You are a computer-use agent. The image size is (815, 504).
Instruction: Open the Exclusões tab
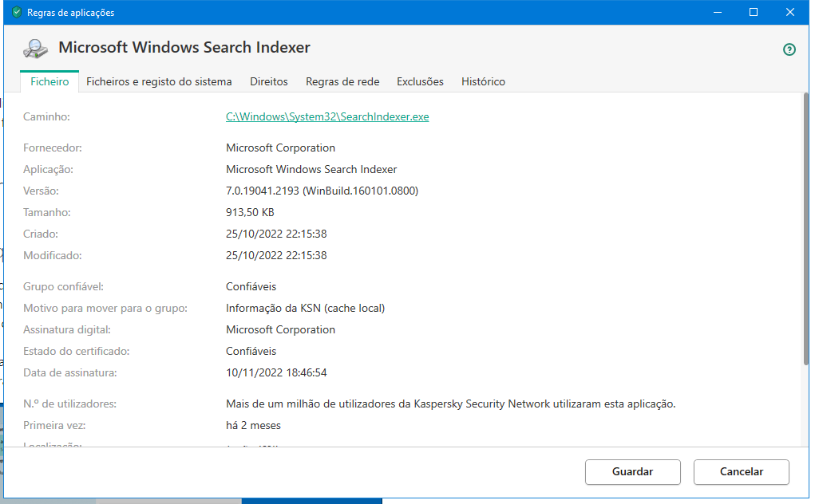420,81
